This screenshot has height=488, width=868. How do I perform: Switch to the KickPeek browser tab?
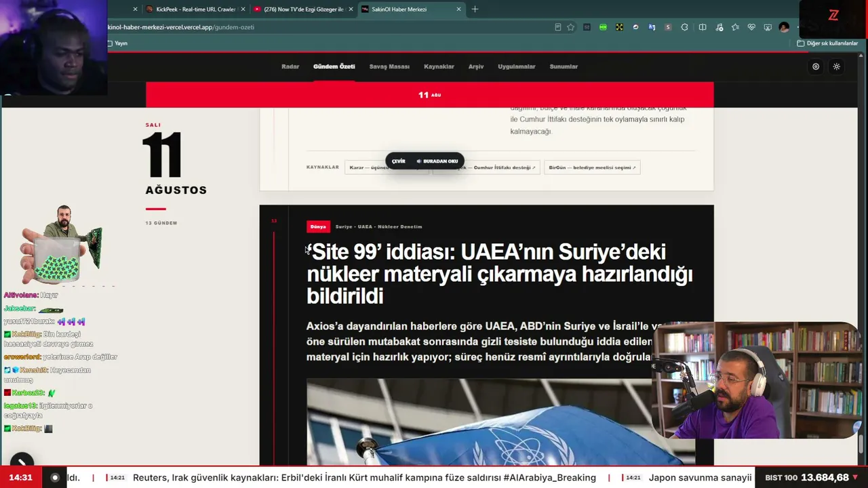(195, 9)
